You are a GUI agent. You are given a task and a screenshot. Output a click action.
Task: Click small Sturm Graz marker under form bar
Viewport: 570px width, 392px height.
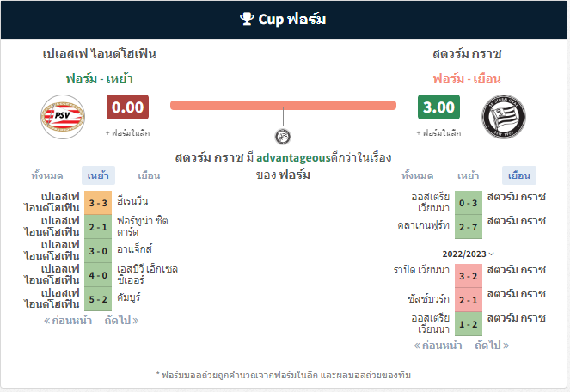click(x=283, y=137)
